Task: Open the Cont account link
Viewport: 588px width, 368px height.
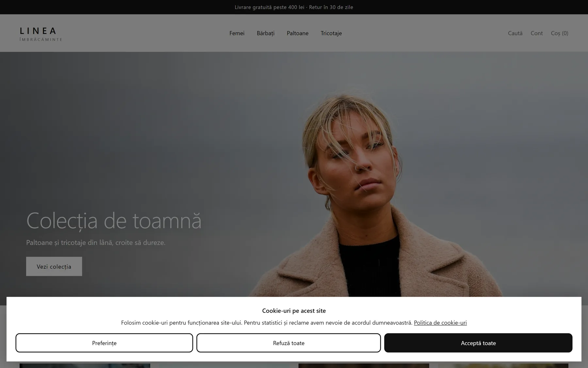Action: (x=537, y=33)
